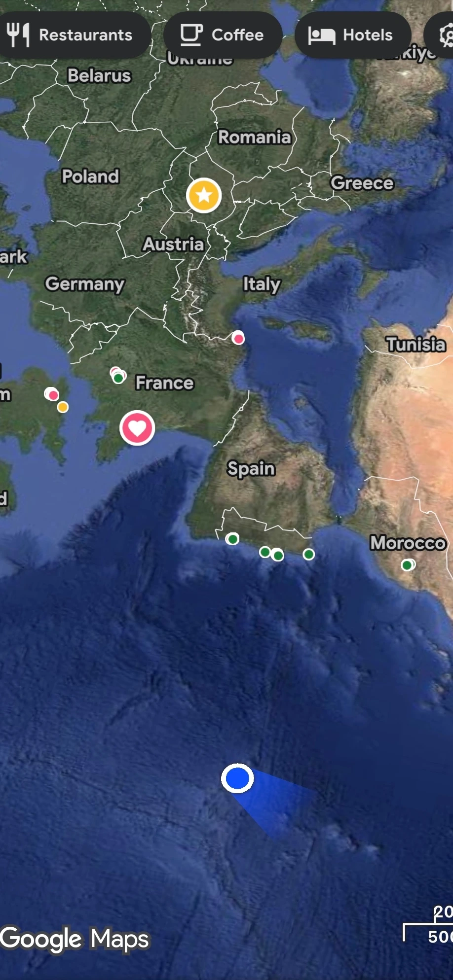Select the Hotels category chip

click(353, 35)
